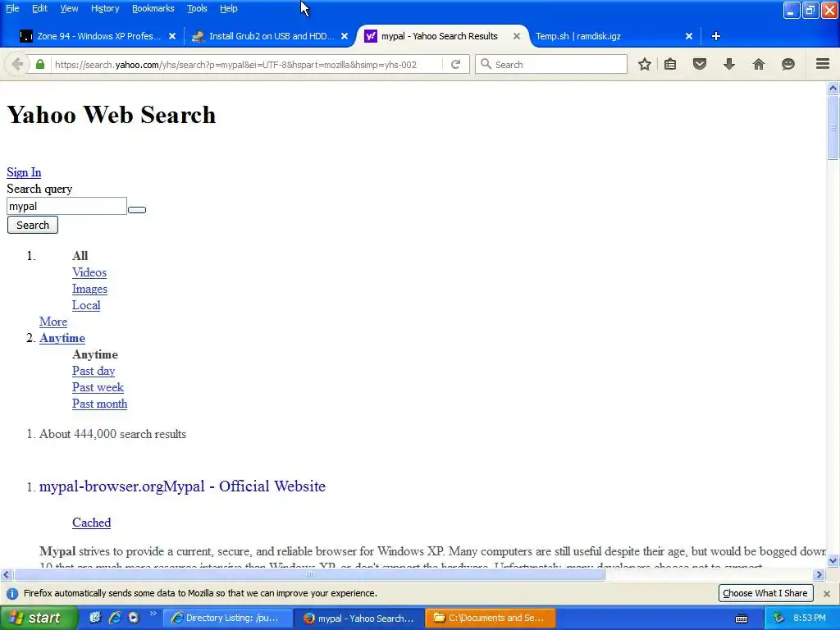Image resolution: width=840 pixels, height=630 pixels.
Task: Show bookmarks list icon in toolbar
Action: point(670,64)
